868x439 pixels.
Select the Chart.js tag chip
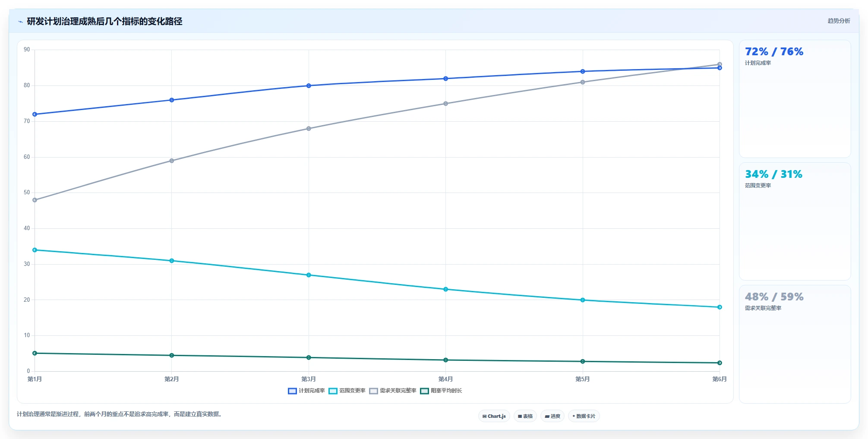[x=494, y=416]
